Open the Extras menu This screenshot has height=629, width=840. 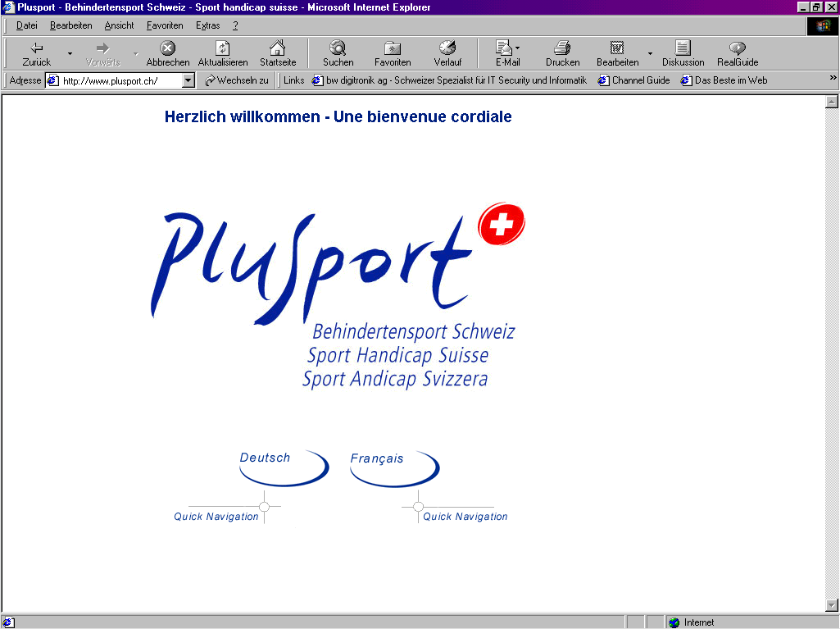tap(208, 25)
